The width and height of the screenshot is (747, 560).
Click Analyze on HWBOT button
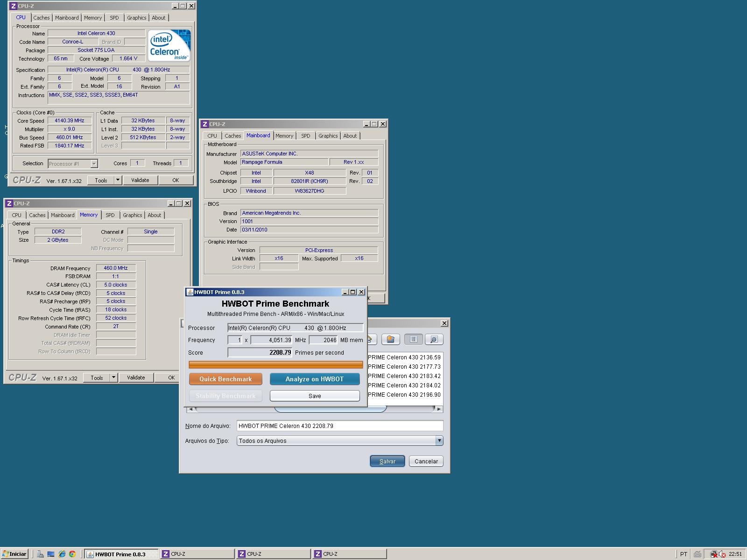click(x=315, y=379)
